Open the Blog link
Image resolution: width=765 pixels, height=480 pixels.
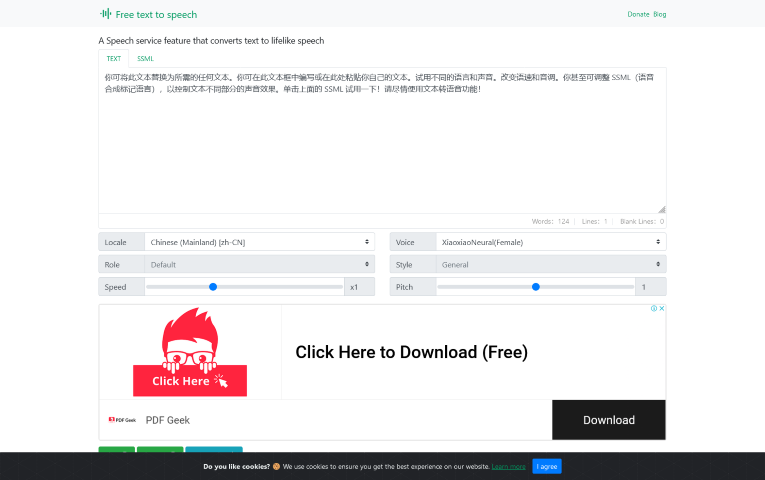point(660,14)
